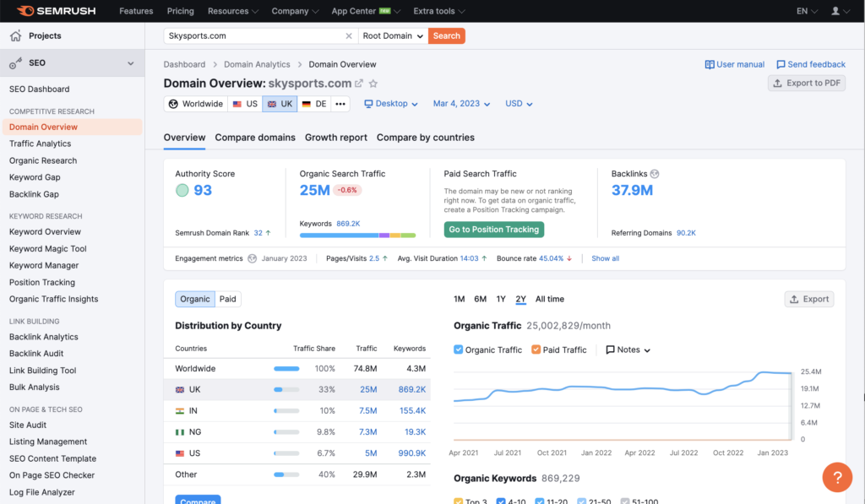Click the User manual book icon
The image size is (865, 504).
pyautogui.click(x=710, y=64)
